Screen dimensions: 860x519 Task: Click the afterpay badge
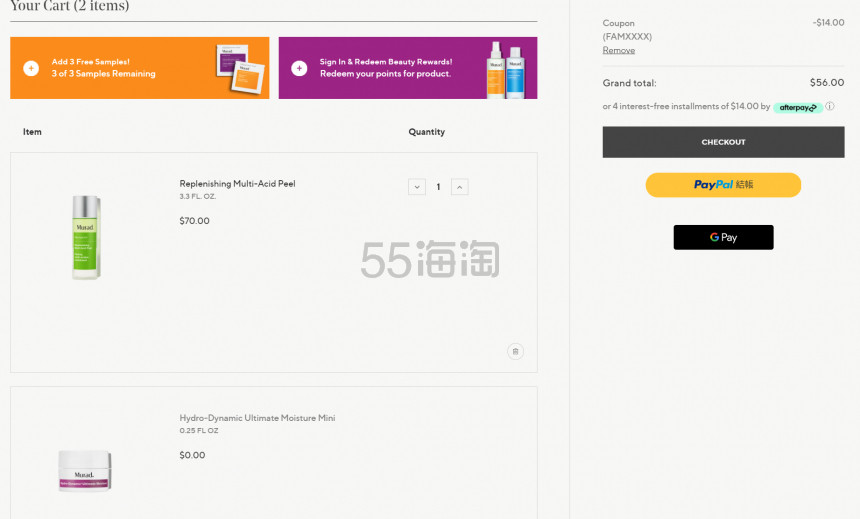[x=798, y=108]
